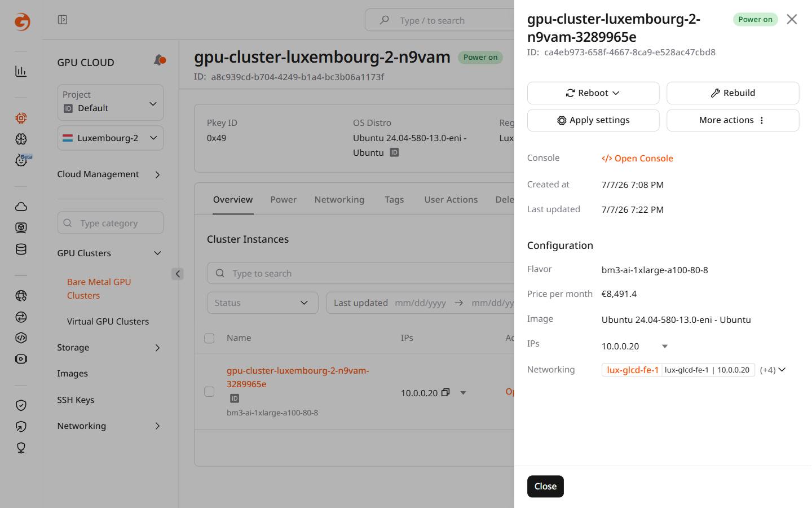Open the Status filter dropdown
The width and height of the screenshot is (812, 508).
pyautogui.click(x=263, y=303)
